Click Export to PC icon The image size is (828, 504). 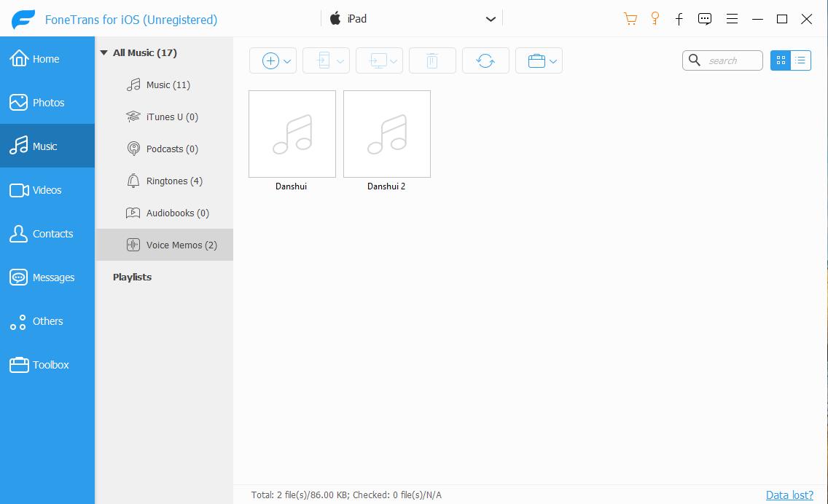378,60
